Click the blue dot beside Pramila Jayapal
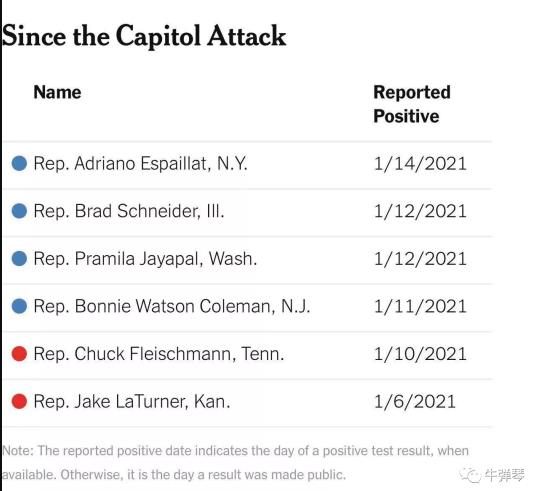The width and height of the screenshot is (534, 491). [x=19, y=258]
